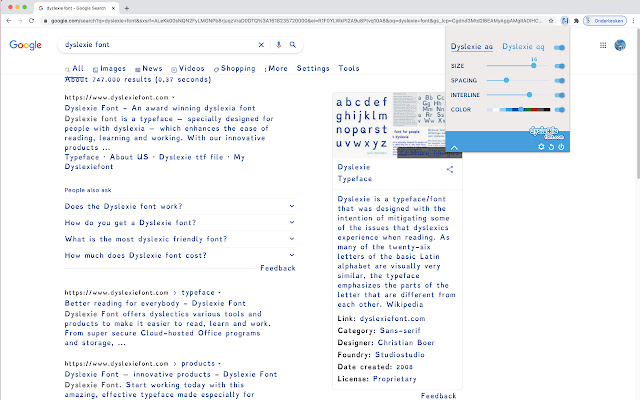Open Dyslexie extension settings gear
This screenshot has height=400, width=640.
541,147
